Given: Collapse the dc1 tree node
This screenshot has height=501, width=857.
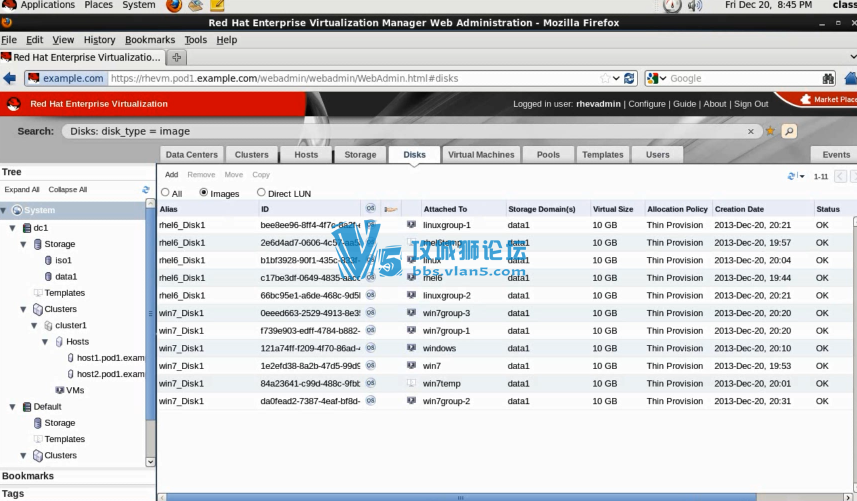Looking at the screenshot, I should (x=13, y=228).
